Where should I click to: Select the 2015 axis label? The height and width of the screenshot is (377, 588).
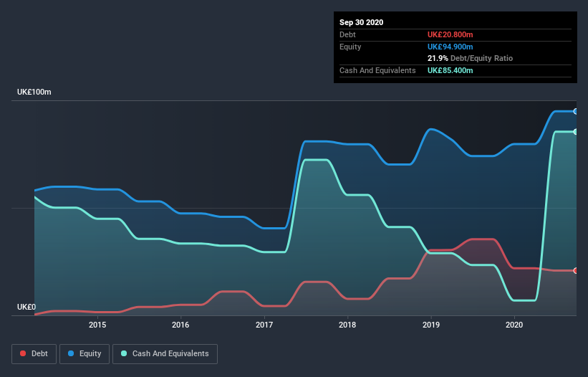click(97, 325)
